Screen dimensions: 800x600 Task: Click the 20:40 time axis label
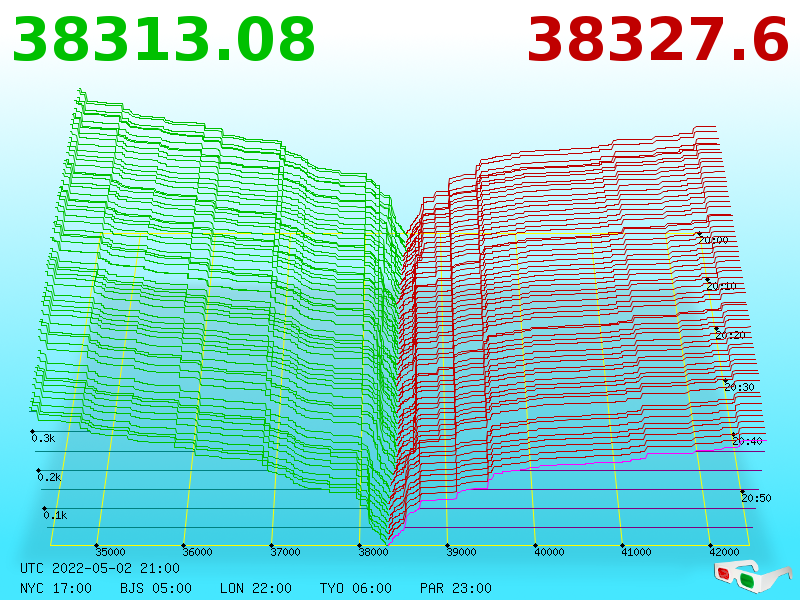(747, 441)
